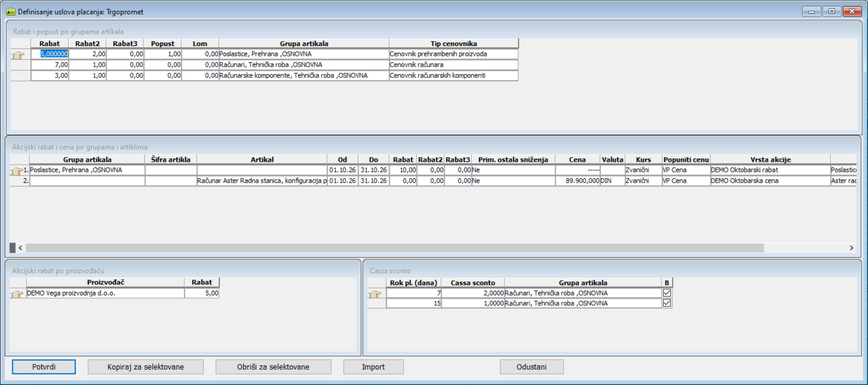This screenshot has width=868, height=385.
Task: Click the Šifra artikla column header
Action: [171, 159]
